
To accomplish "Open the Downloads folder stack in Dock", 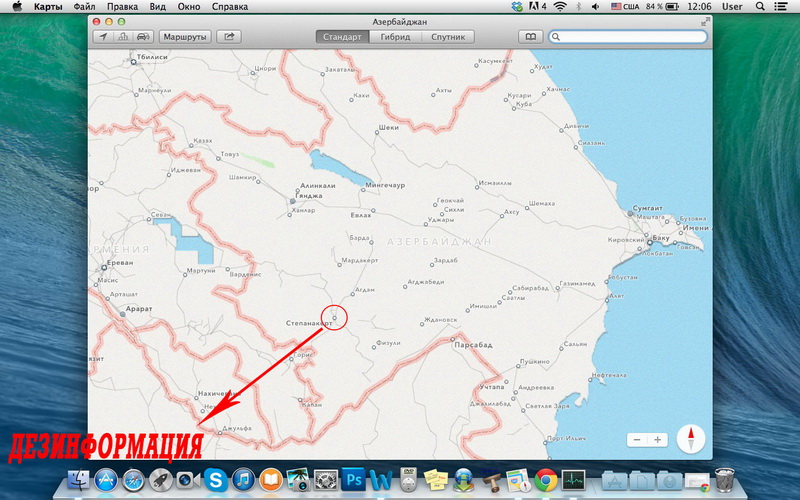I will click(x=669, y=481).
